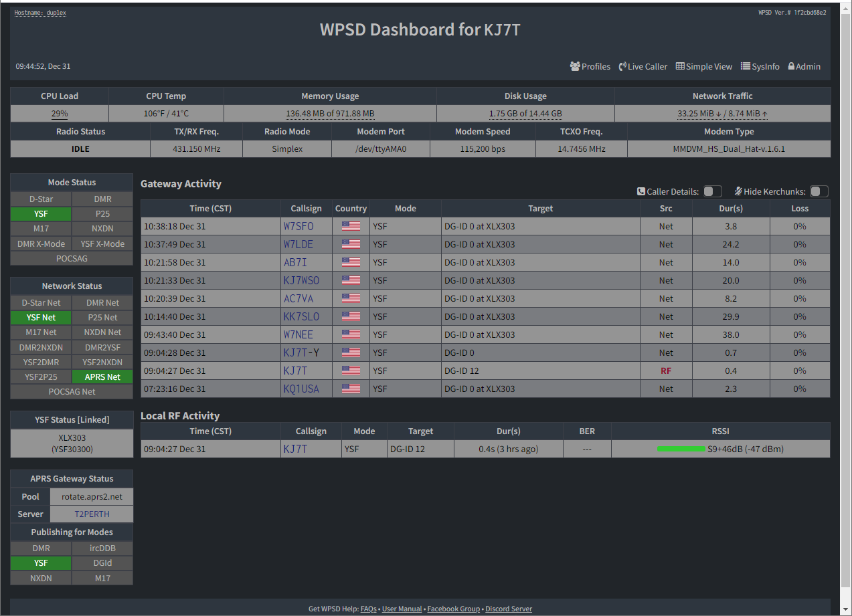Screen dimensions: 852x616
Task: Open Admin via padlock icon
Action: [x=791, y=66]
